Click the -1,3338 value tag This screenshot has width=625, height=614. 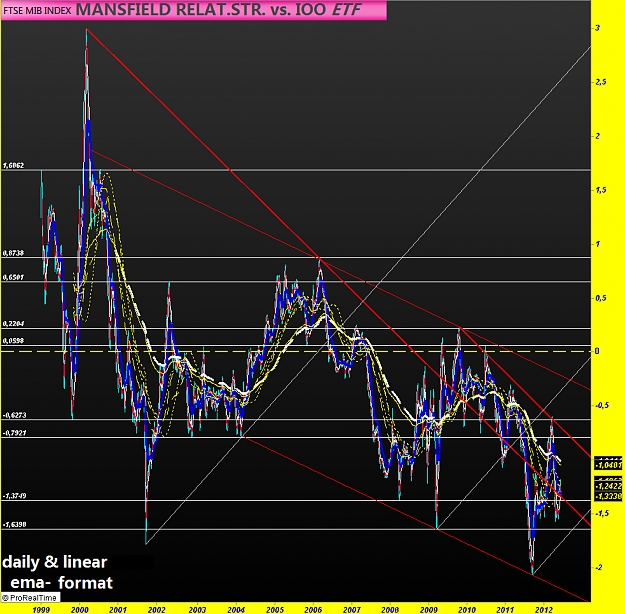pos(608,496)
